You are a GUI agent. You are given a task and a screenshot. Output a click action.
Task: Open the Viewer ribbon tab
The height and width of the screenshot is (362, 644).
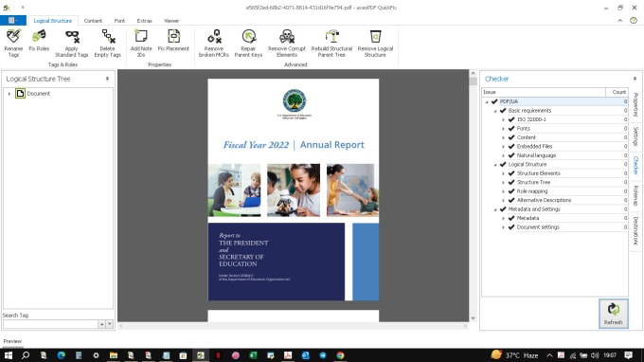coord(171,21)
